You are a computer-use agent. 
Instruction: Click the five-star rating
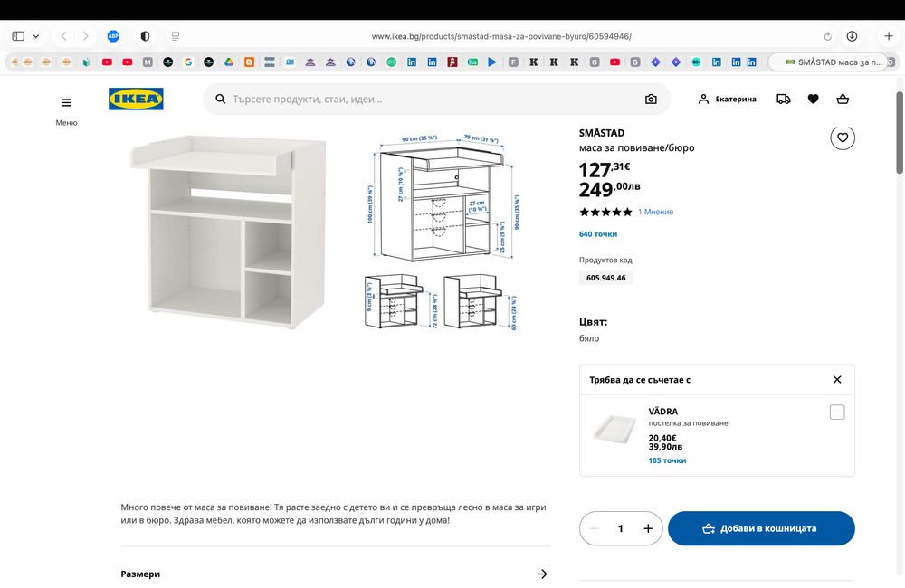(605, 212)
